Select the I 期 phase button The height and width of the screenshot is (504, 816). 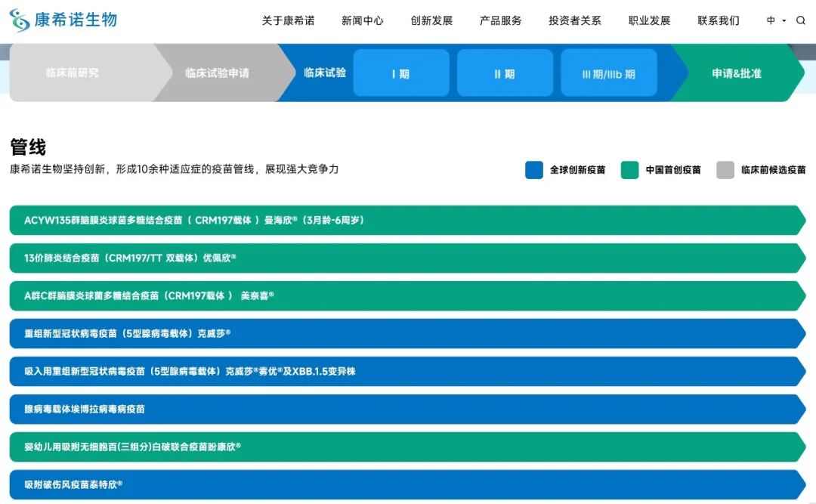pos(401,73)
